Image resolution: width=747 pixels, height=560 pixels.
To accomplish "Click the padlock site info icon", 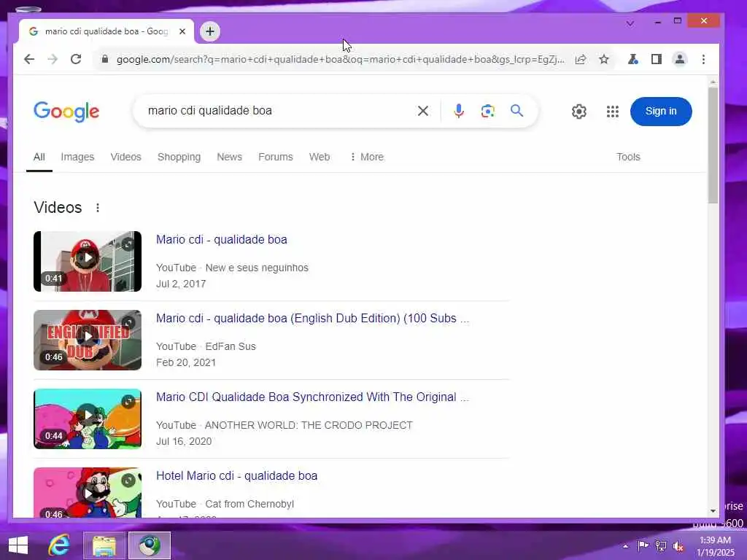I will [x=105, y=60].
